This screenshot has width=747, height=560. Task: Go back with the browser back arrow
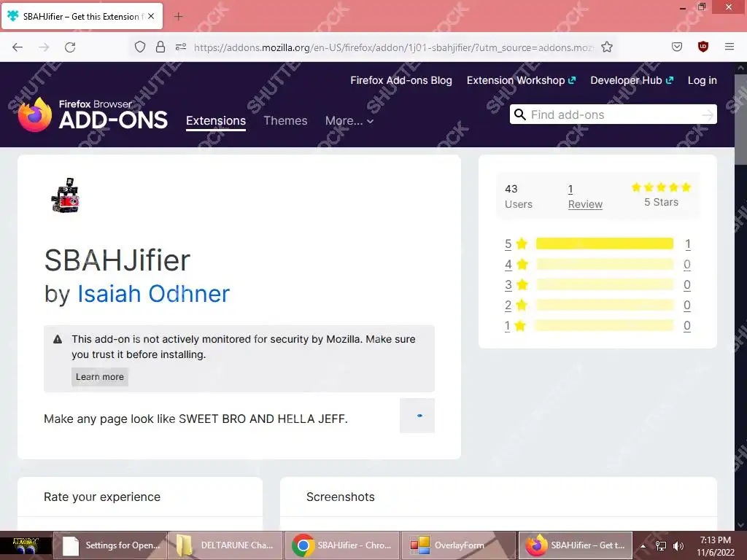point(18,47)
